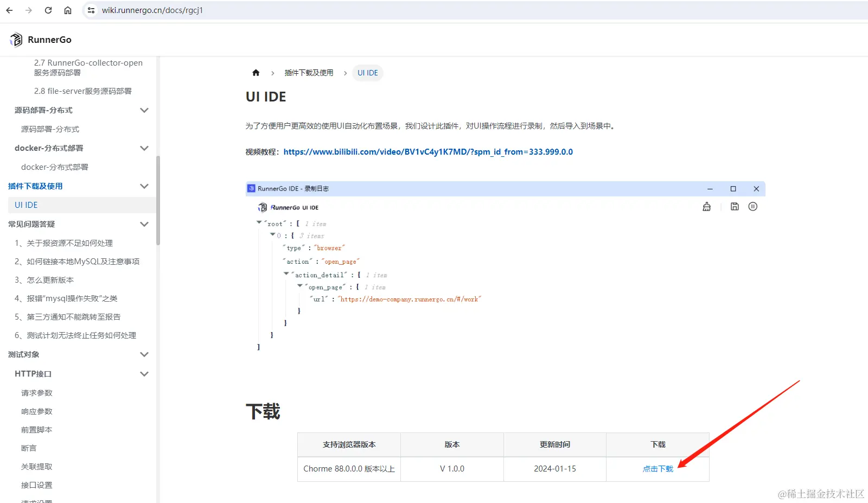The height and width of the screenshot is (503, 868).
Task: Click the large 下载 section heading
Action: coord(263,411)
